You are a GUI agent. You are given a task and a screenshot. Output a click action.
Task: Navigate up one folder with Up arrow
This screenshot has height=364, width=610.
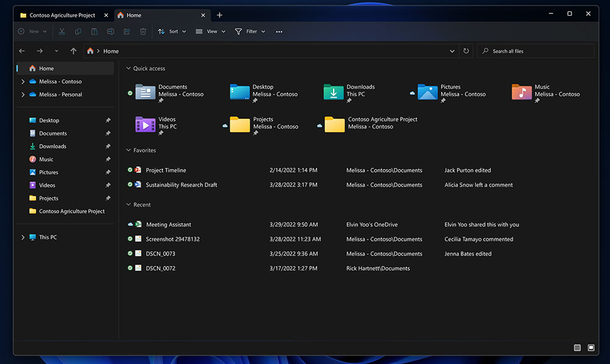click(73, 51)
